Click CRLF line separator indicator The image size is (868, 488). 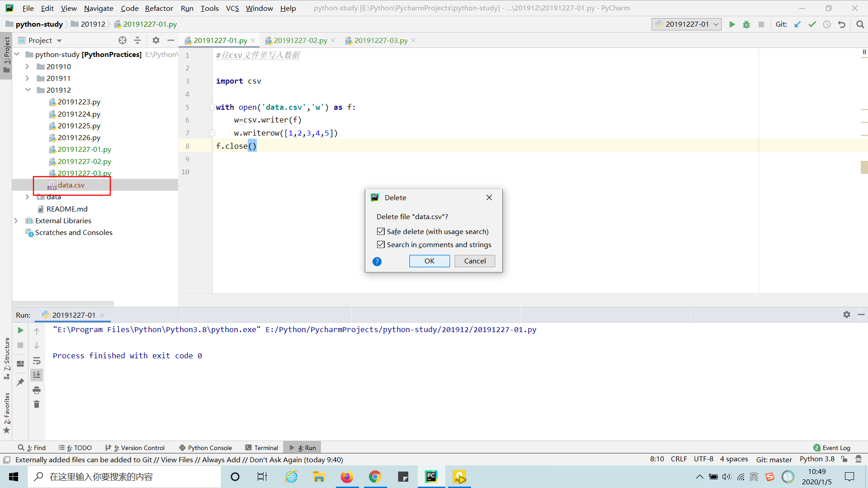tap(679, 459)
